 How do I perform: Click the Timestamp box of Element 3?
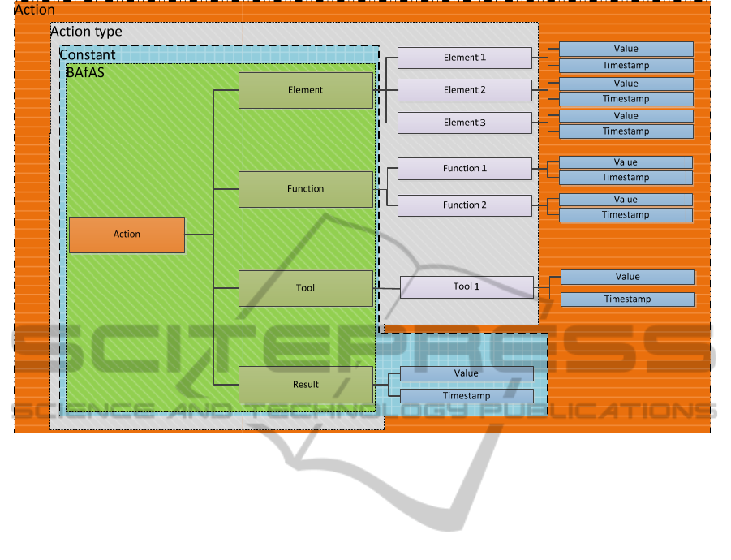tap(626, 131)
